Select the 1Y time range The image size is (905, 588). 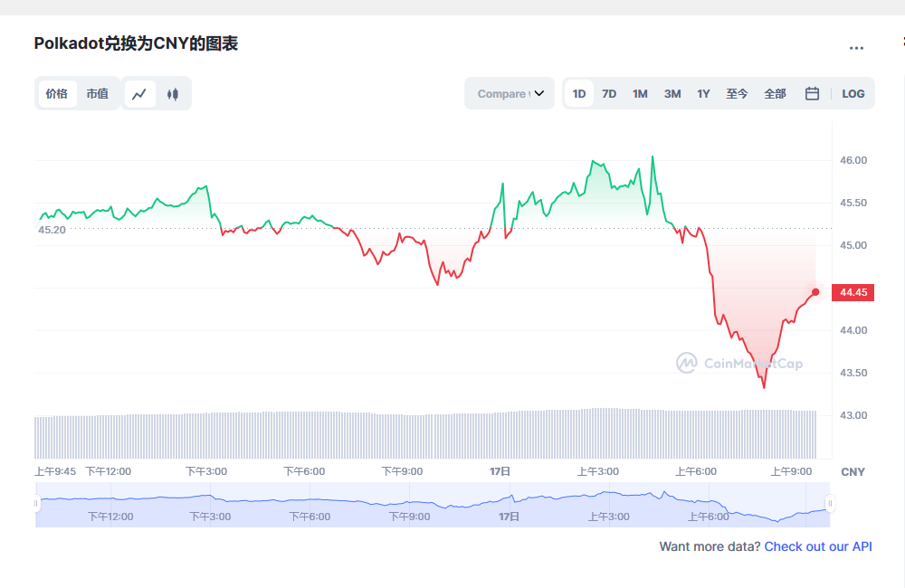[x=703, y=93]
